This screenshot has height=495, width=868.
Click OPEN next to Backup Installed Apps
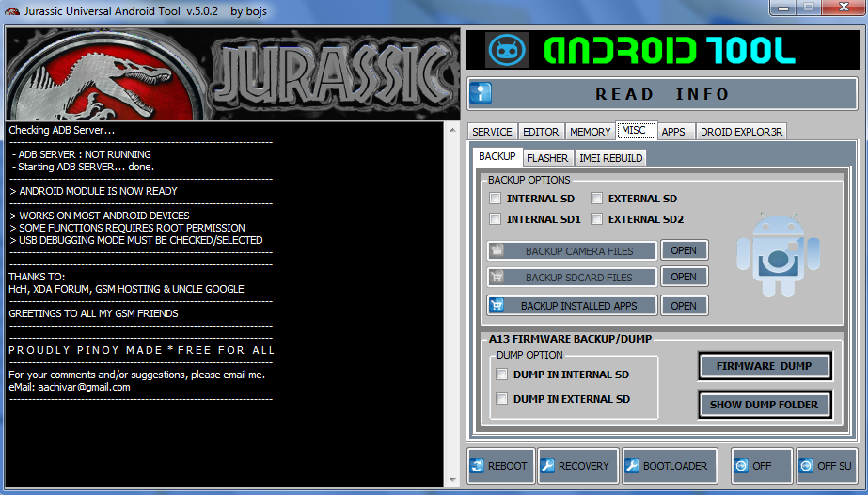(685, 306)
